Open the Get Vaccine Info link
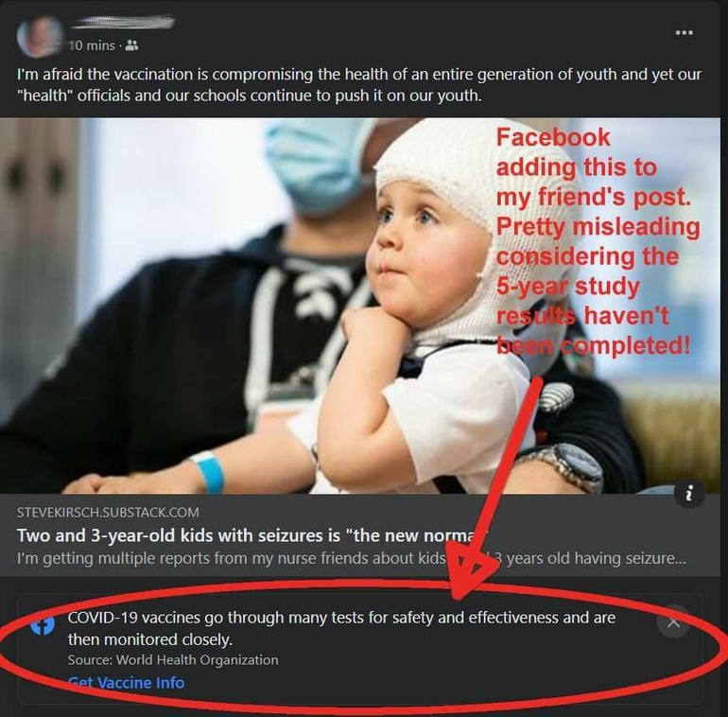This screenshot has width=728, height=717. (127, 683)
